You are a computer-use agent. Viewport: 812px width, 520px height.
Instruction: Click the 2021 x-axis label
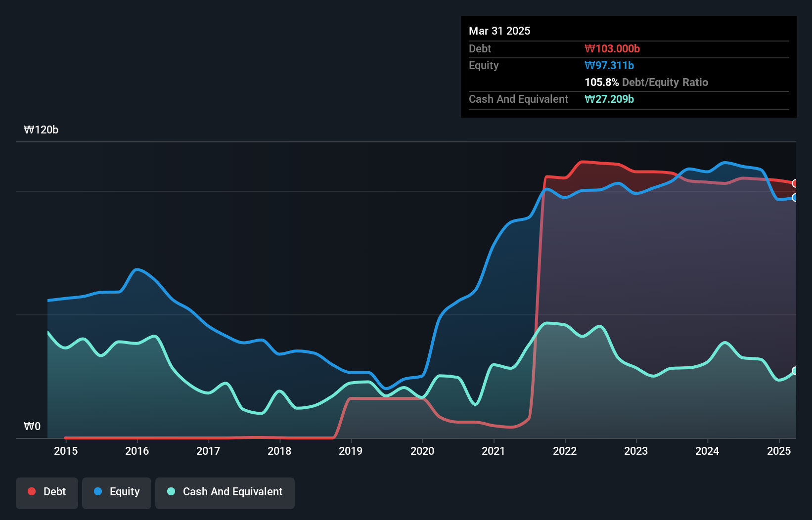(494, 451)
